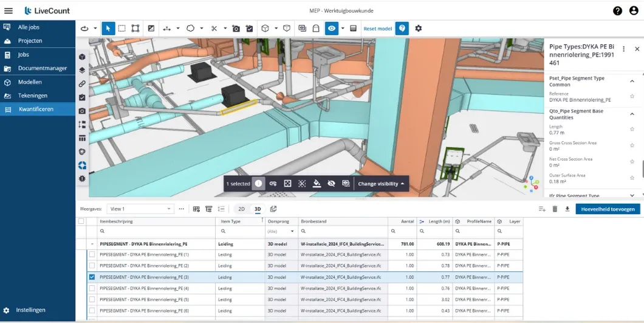Click the properties panel scrollbar
Image resolution: width=644 pixels, height=323 pixels.
pyautogui.click(x=642, y=168)
